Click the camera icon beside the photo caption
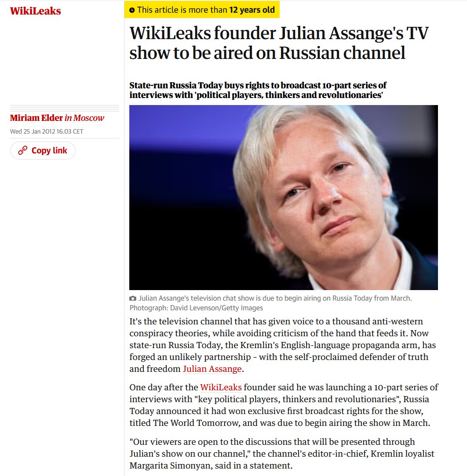467x476 pixels. 133,298
